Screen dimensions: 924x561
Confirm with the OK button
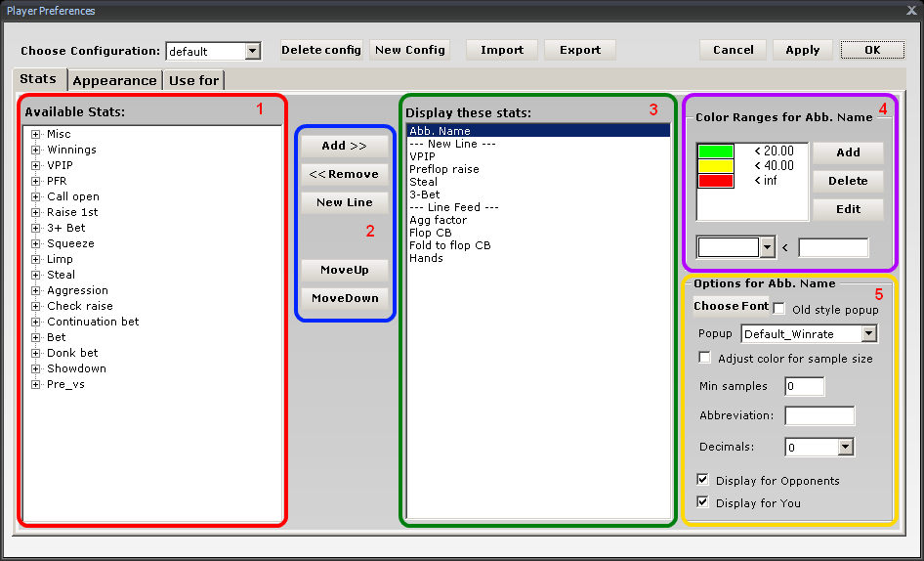(873, 50)
